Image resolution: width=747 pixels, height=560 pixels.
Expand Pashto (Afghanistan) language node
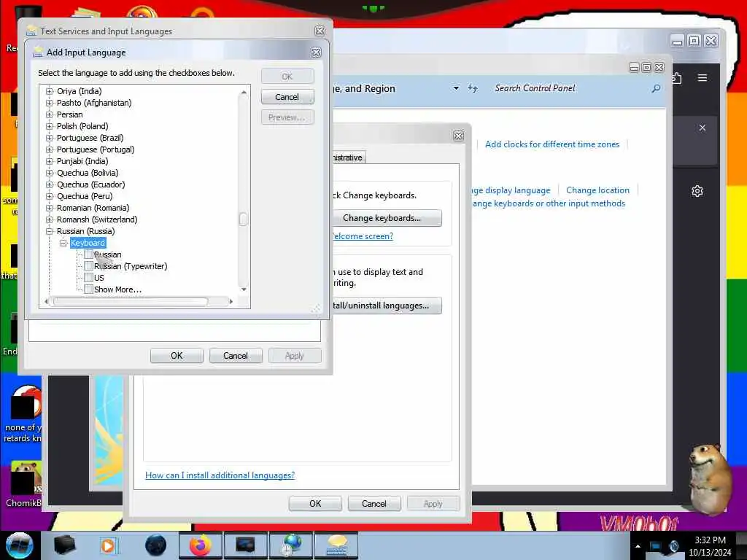tap(49, 103)
